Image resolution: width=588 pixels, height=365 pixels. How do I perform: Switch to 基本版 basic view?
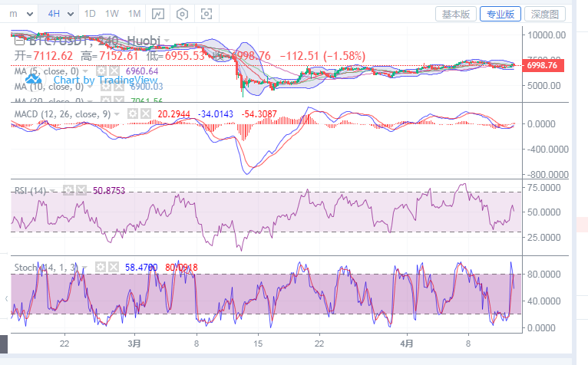(x=456, y=15)
